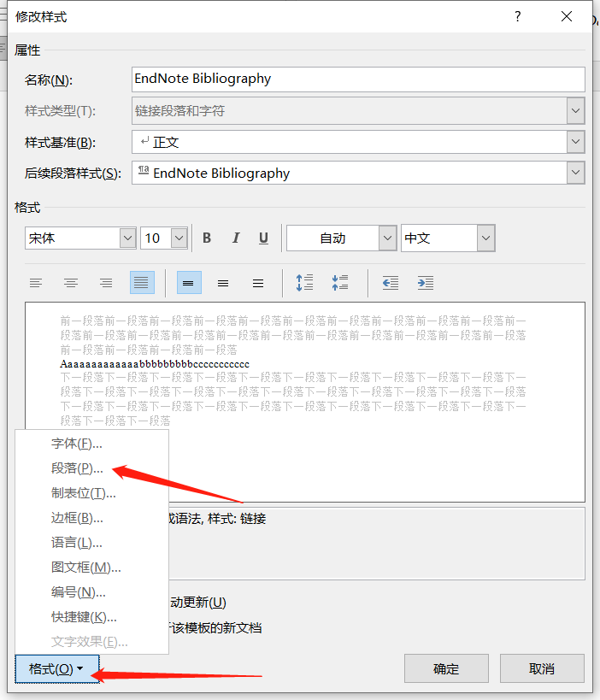Toggle Underline formatting button
This screenshot has width=600, height=700.
[263, 238]
